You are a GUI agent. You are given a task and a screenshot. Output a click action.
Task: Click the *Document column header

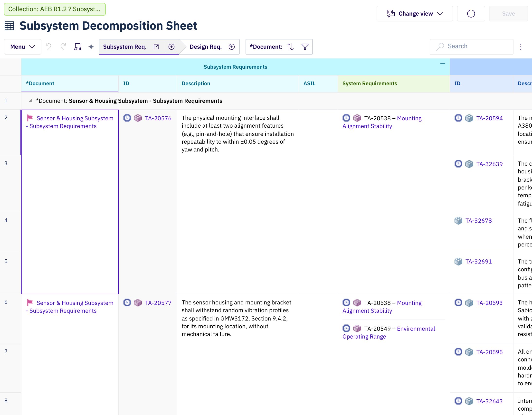70,84
